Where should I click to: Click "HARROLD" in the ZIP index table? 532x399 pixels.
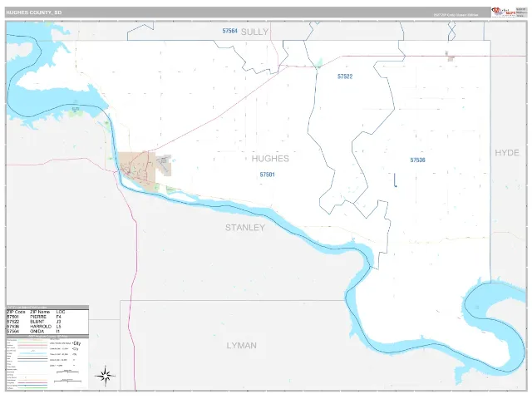(x=41, y=327)
